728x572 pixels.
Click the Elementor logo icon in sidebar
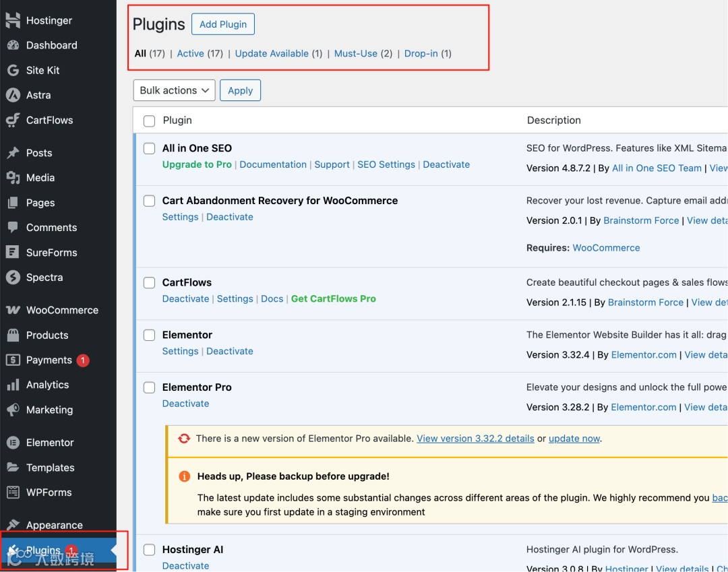click(13, 443)
